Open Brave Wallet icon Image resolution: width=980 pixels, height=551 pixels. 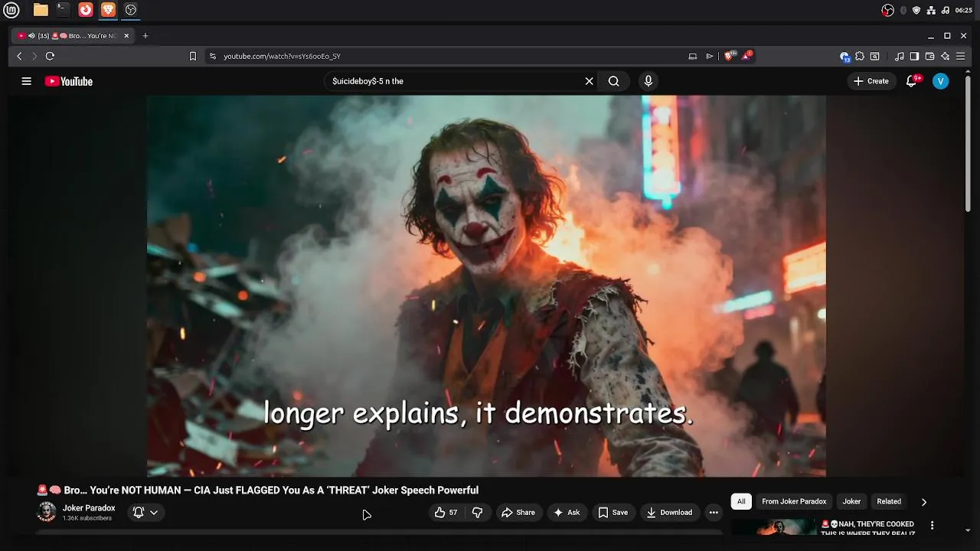click(929, 56)
